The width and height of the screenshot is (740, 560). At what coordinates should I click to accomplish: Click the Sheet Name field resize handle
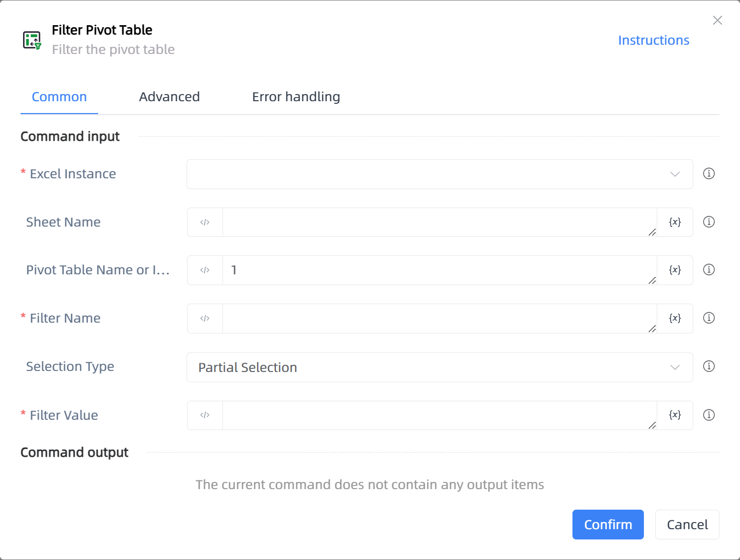[x=652, y=232]
